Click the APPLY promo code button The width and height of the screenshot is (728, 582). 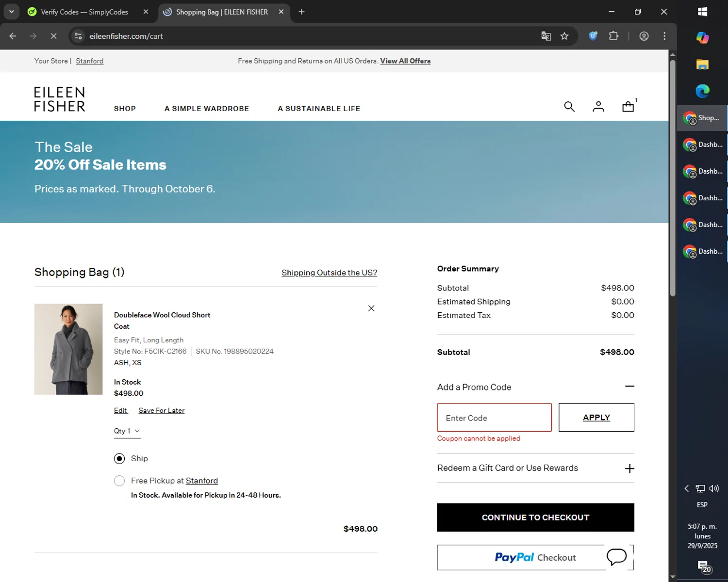tap(596, 417)
